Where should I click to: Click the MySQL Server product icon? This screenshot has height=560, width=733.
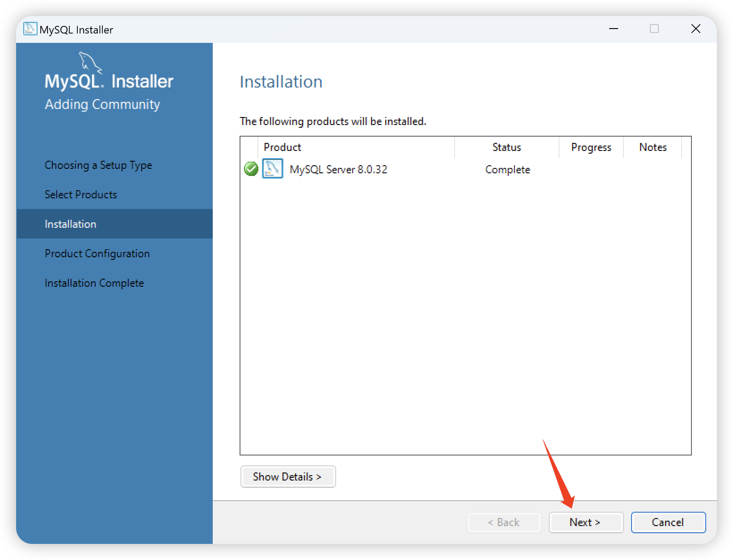(273, 169)
